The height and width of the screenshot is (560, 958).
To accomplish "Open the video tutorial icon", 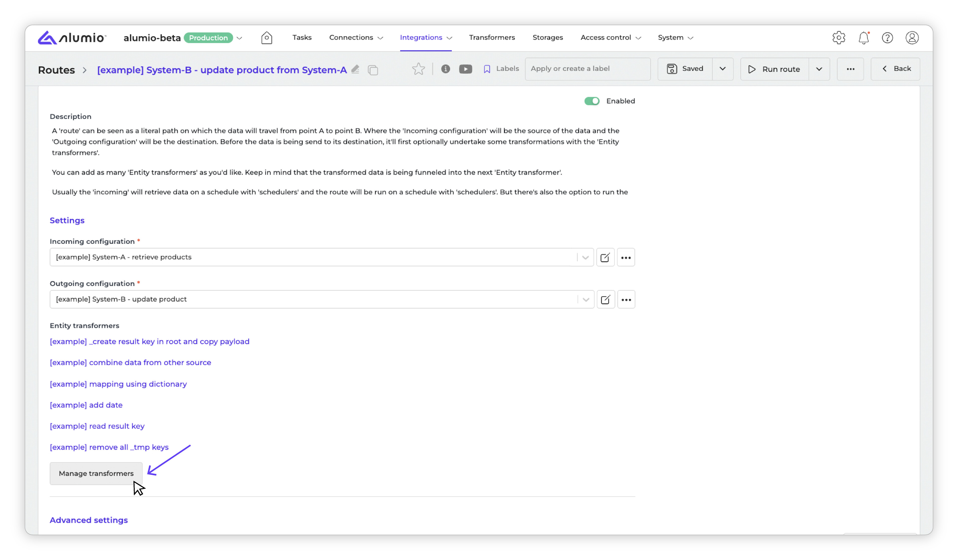I will (465, 69).
